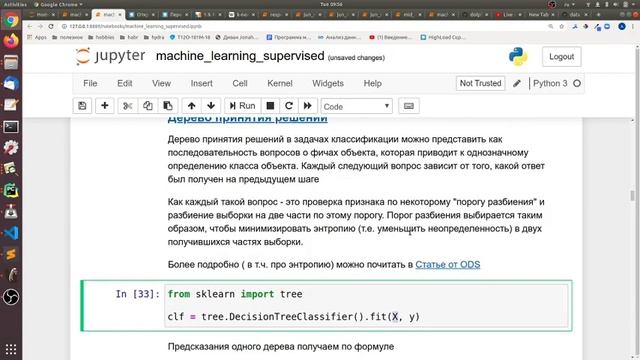Rename notebook via machine_learning_supervised title
Screen dimensions: 640x360
240,56
